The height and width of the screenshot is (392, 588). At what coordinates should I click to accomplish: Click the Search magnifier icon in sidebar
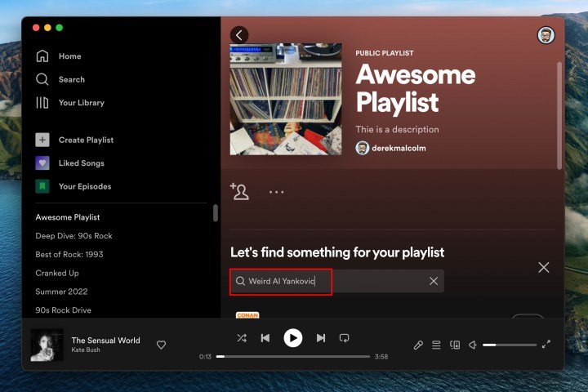[x=42, y=79]
